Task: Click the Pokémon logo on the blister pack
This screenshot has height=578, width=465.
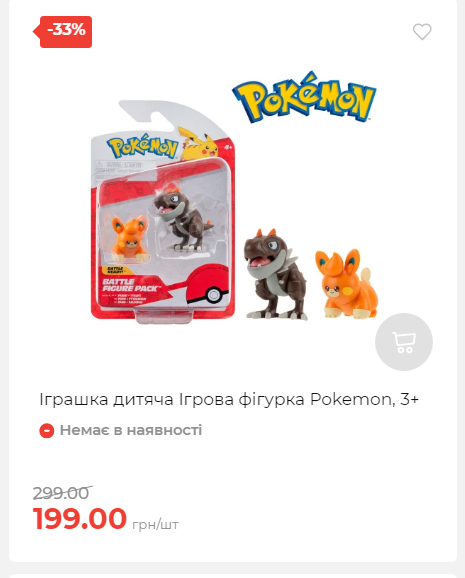Action: coord(142,146)
